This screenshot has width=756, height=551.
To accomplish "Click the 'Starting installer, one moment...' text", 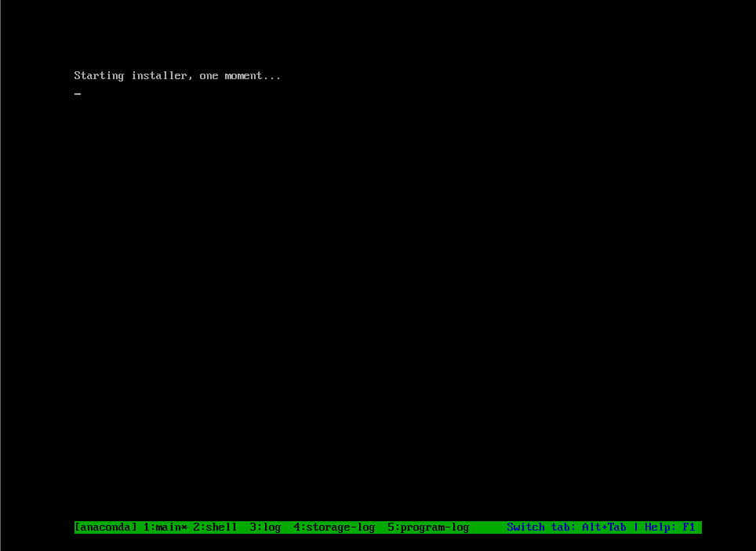I will 177,76.
